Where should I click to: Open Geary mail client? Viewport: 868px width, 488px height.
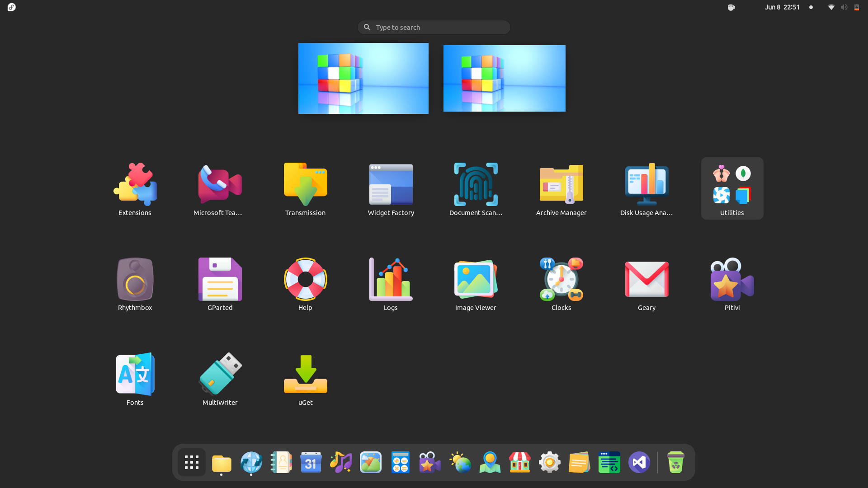pyautogui.click(x=646, y=283)
